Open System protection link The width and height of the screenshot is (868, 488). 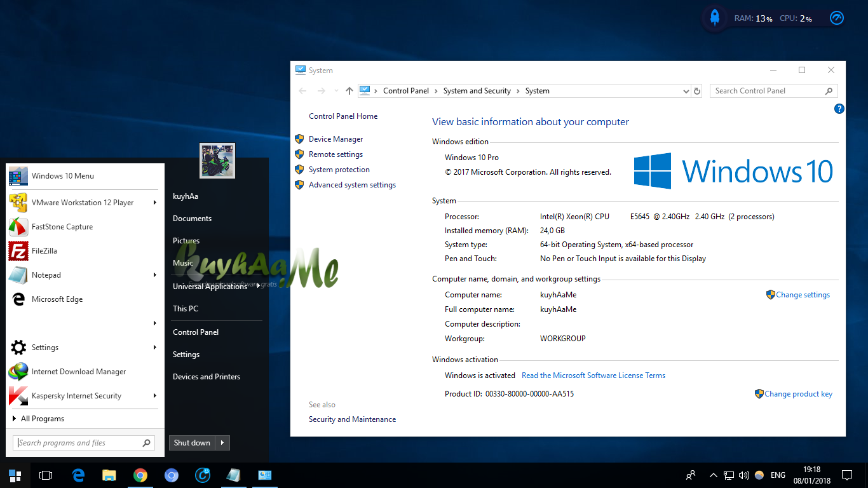339,170
